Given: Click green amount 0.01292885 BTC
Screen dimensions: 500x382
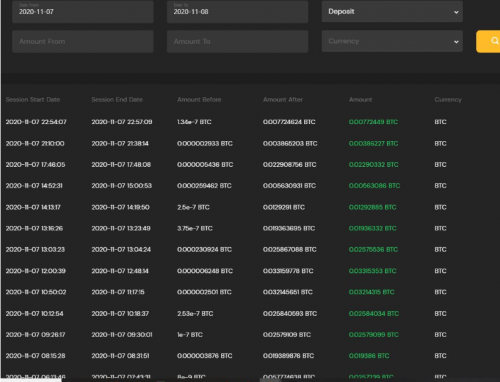Looking at the screenshot, I should tap(372, 207).
